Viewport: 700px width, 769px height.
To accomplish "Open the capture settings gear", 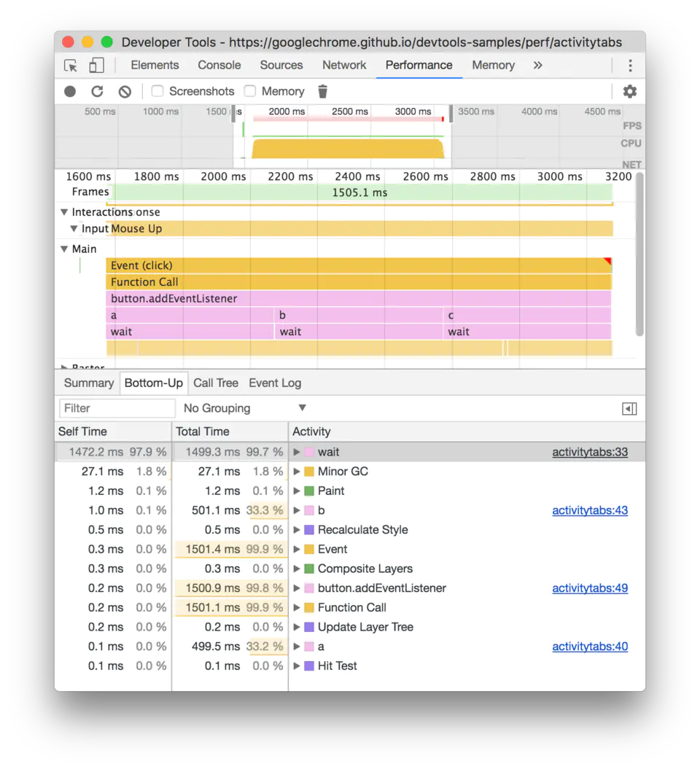I will click(629, 90).
